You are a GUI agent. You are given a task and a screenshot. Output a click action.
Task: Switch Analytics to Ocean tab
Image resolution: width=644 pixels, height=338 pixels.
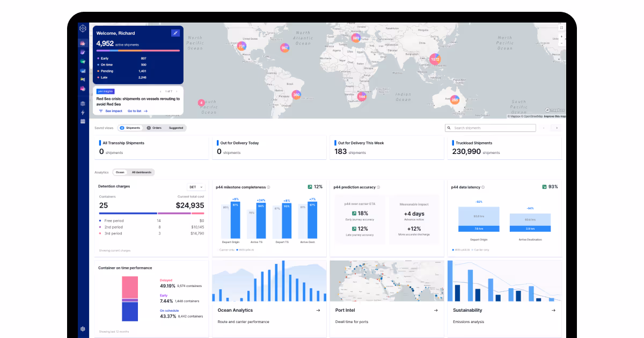coord(120,172)
